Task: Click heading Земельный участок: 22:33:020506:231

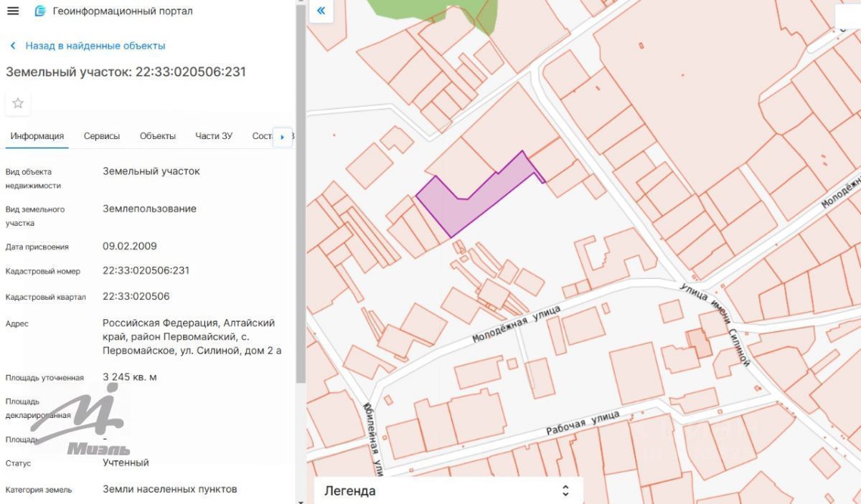Action: coord(126,72)
